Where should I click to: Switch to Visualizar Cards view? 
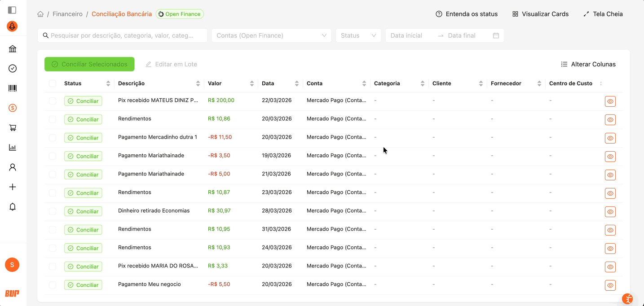[x=540, y=14]
